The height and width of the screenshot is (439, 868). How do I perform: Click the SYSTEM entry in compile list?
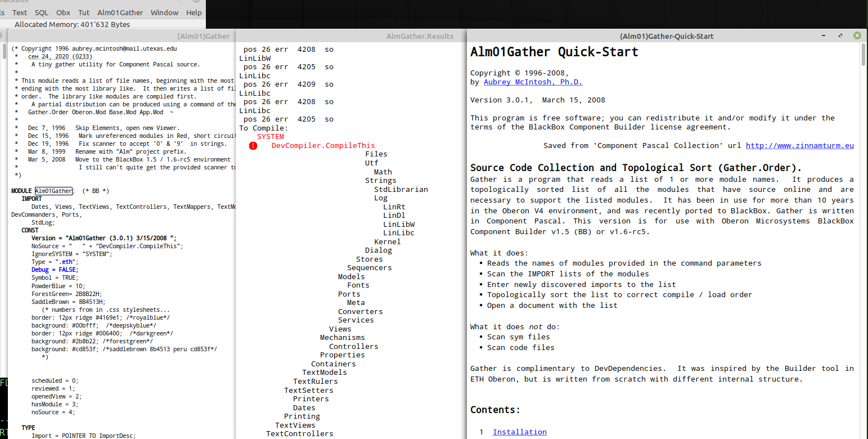tap(271, 137)
